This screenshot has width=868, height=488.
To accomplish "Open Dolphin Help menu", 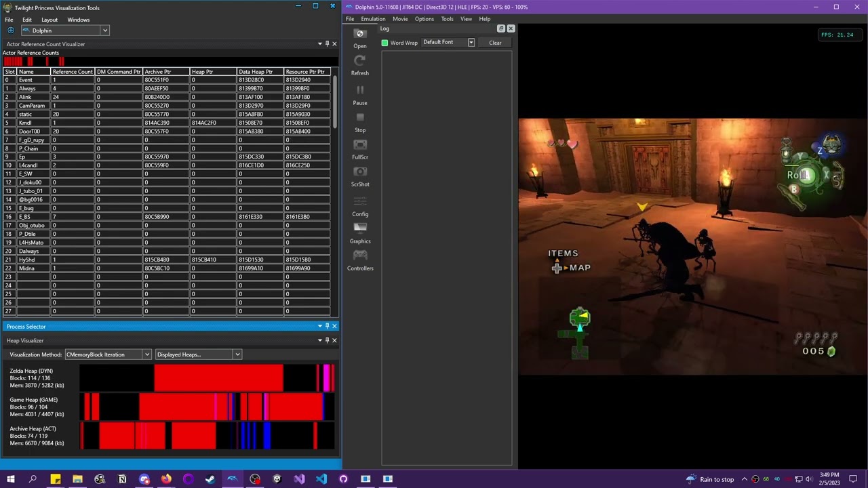I will point(485,19).
